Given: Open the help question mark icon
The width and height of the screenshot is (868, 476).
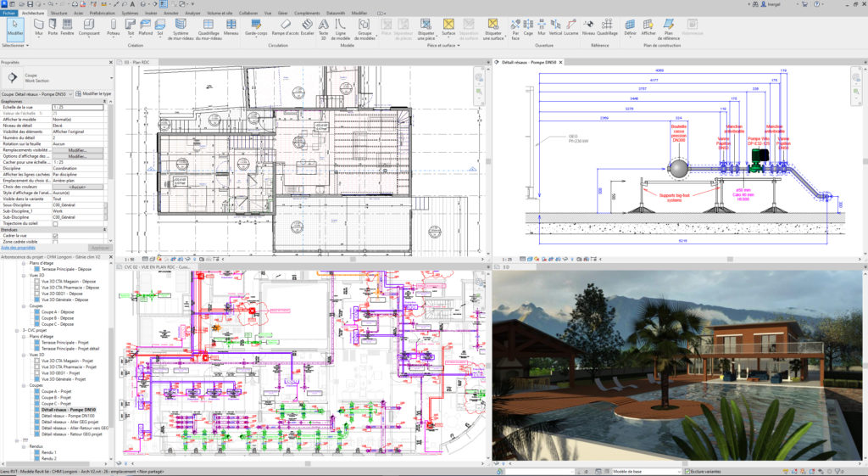Looking at the screenshot, I should pos(818,4).
